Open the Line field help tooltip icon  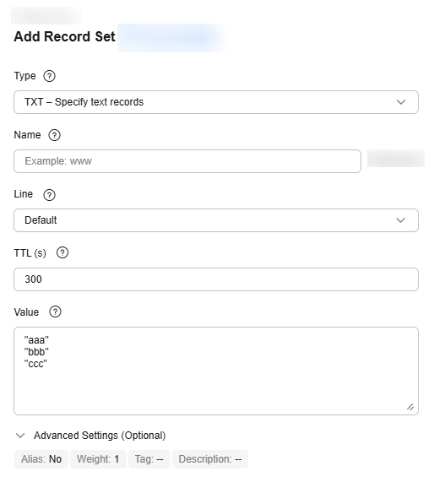point(49,195)
